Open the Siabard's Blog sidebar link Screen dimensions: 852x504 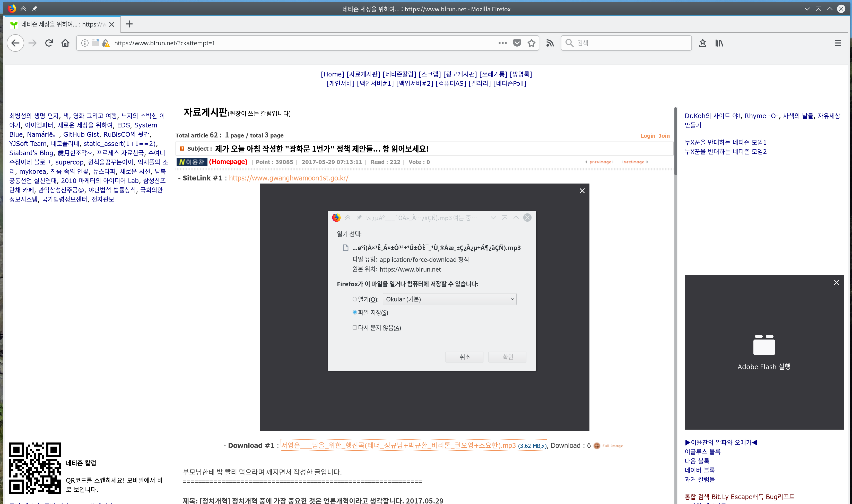pyautogui.click(x=31, y=153)
